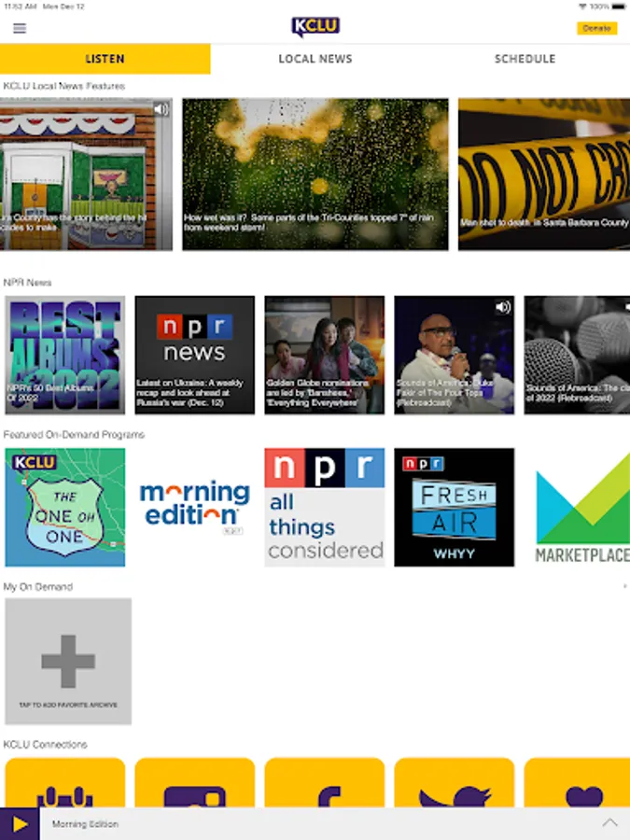
Task: Open the hamburger navigation menu
Action: coord(20,28)
